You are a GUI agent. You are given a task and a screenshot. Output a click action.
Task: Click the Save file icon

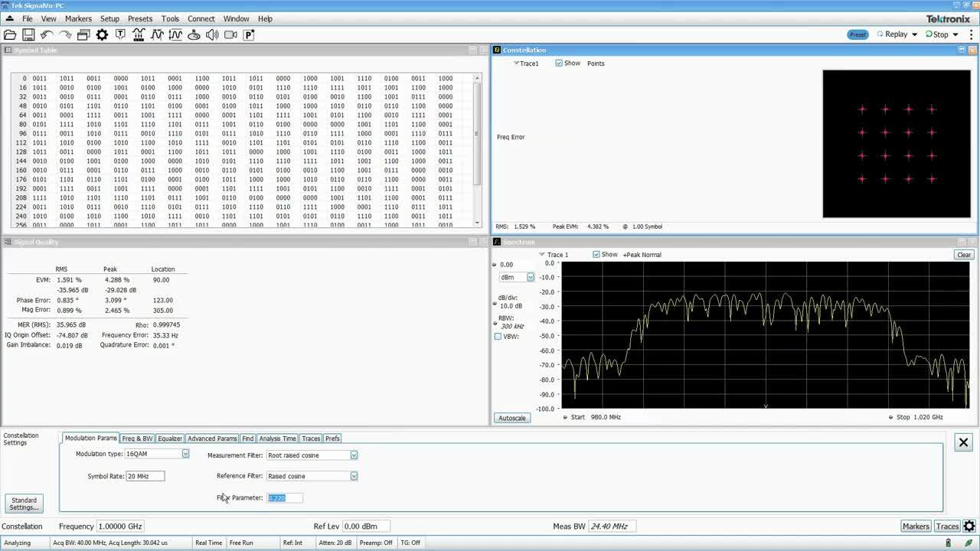[28, 34]
